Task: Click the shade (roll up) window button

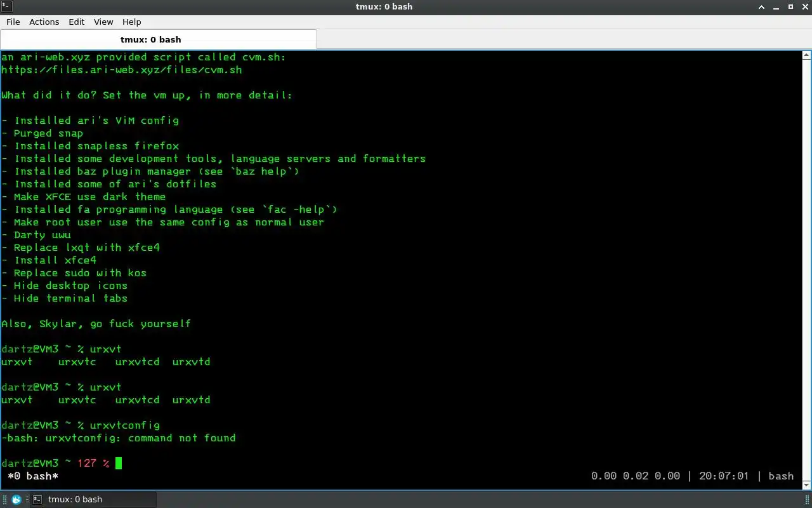Action: (762, 6)
